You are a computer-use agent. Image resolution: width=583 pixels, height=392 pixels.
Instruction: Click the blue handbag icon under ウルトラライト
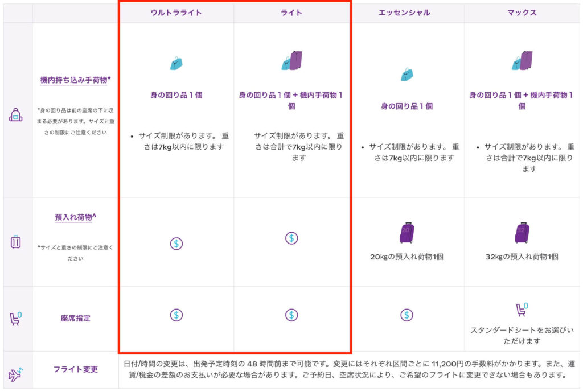pyautogui.click(x=176, y=63)
